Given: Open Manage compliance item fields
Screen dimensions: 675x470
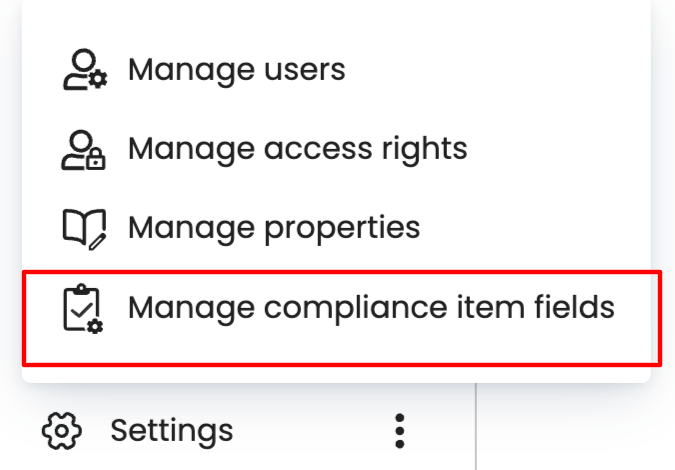Looking at the screenshot, I should tap(370, 307).
